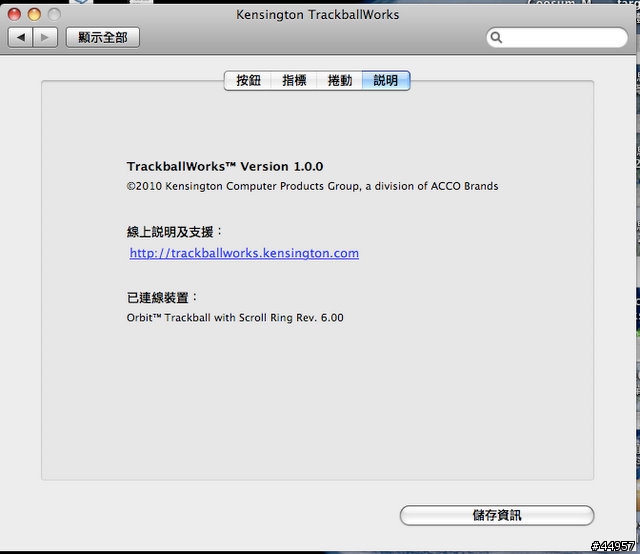Click the ©2010 Kensington Computer Products copyright line
Viewport: 640px width, 554px height.
point(312,186)
